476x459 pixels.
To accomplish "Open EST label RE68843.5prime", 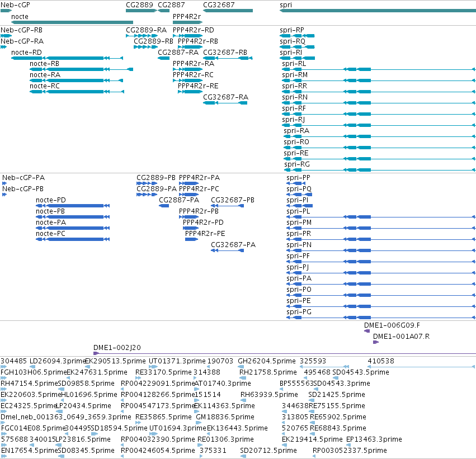I will (x=338, y=428).
